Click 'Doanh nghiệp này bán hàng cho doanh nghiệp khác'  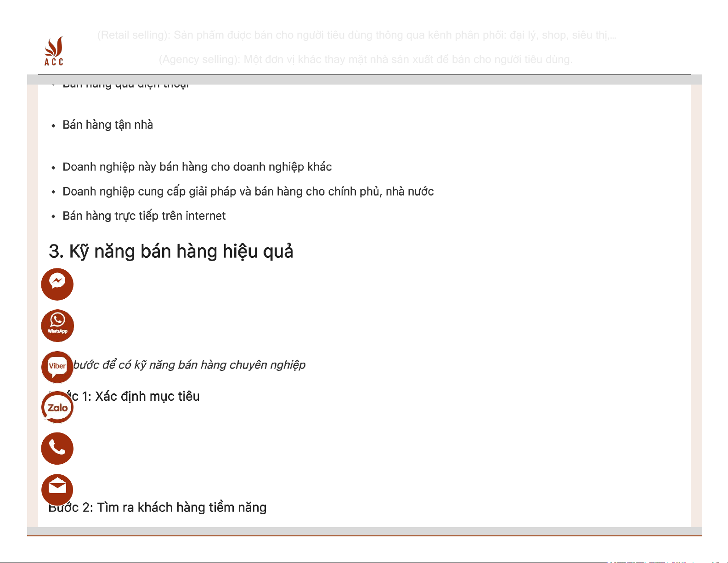pos(197,167)
